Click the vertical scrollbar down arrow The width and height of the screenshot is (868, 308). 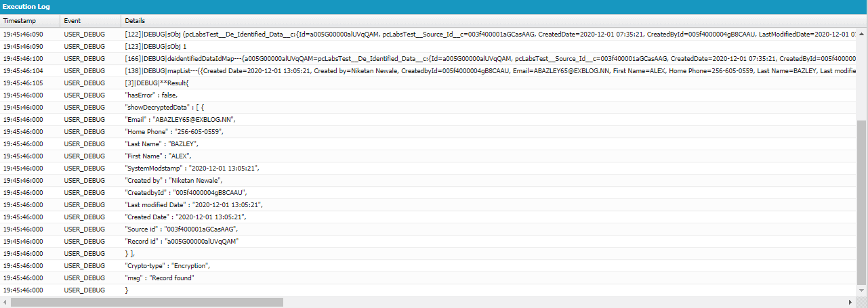click(x=862, y=290)
